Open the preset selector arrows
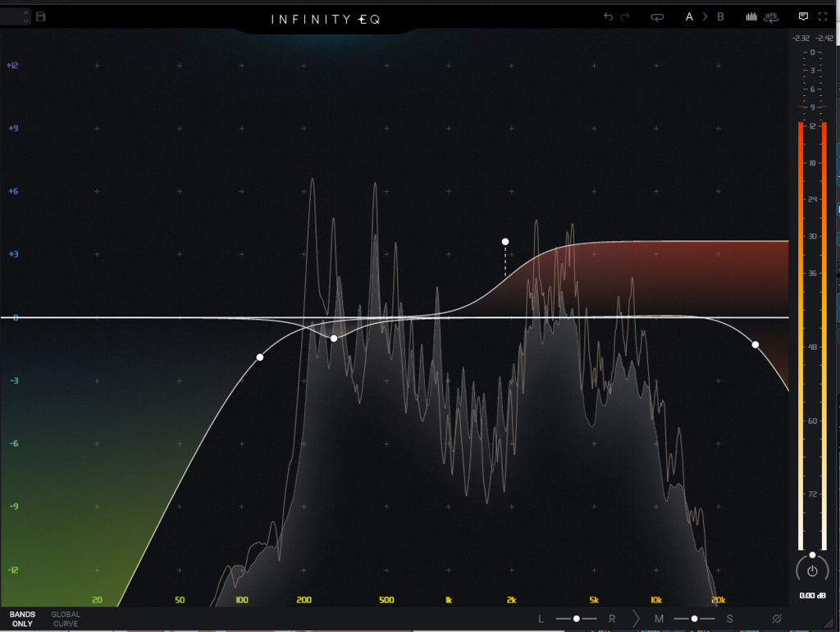840x632 pixels. click(25, 16)
